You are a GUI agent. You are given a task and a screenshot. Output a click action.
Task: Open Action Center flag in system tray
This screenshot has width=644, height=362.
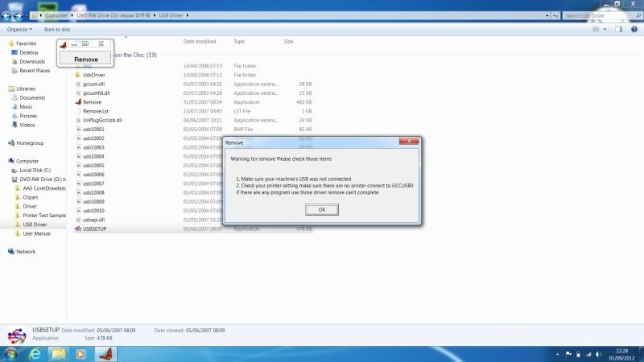click(x=568, y=354)
